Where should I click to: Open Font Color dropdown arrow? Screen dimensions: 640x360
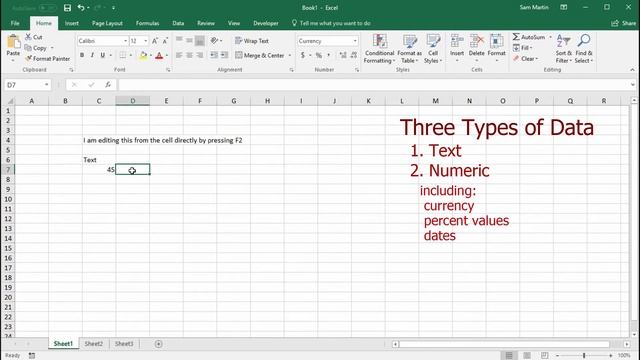pos(167,55)
